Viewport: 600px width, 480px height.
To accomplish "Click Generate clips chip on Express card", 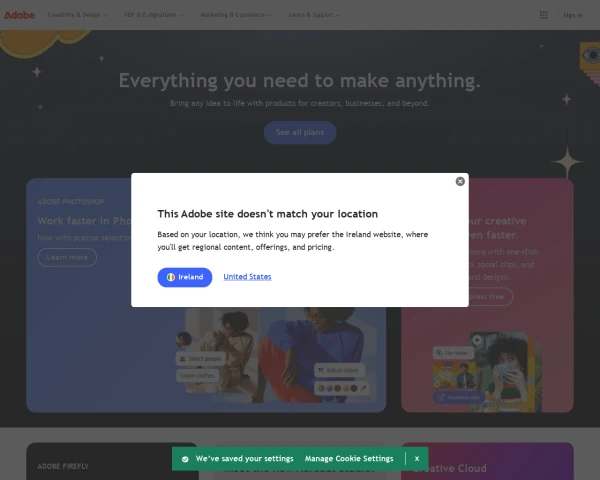I will coord(459,398).
